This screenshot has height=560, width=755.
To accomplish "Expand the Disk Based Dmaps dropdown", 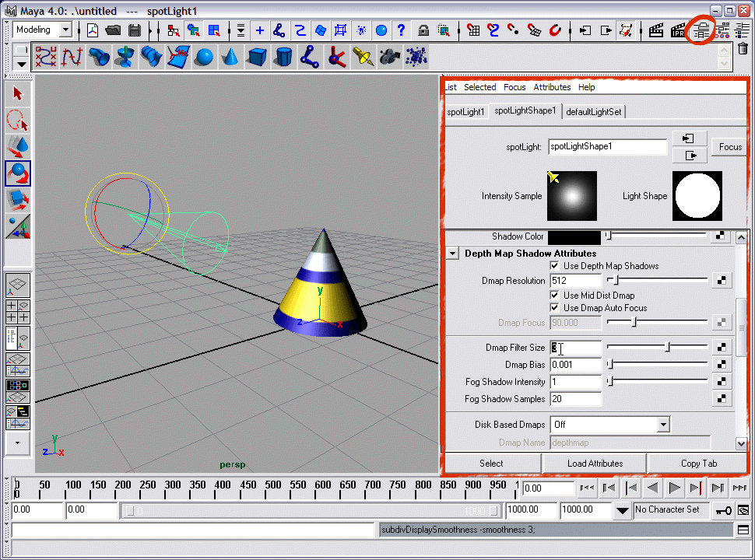I will 662,425.
